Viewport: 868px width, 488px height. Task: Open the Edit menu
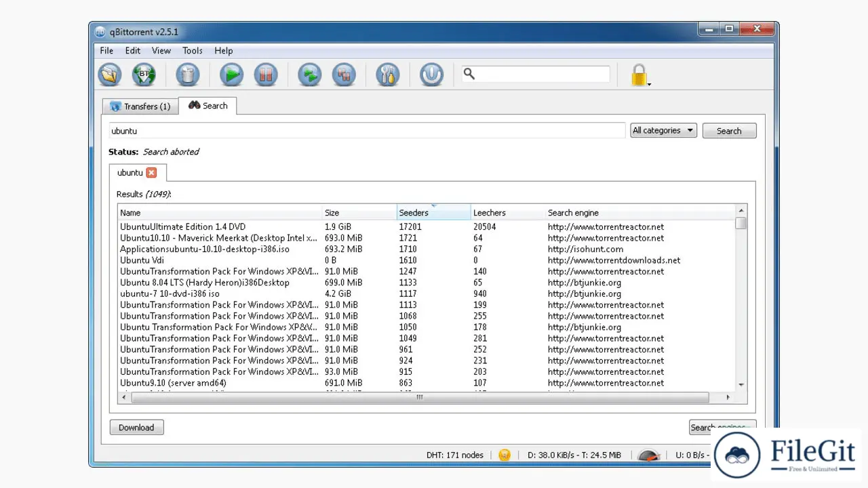pyautogui.click(x=133, y=50)
